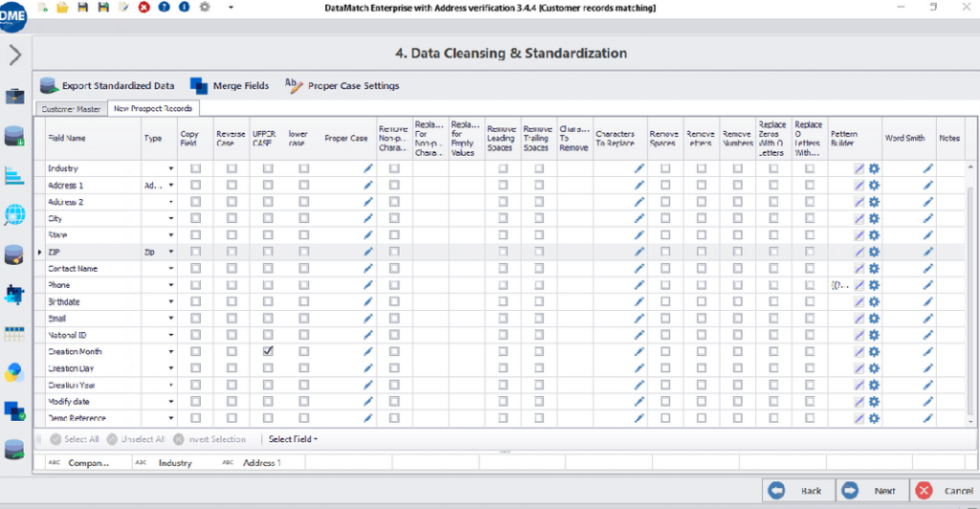Open the puzzle piece match configuration sidebar icon

14,294
